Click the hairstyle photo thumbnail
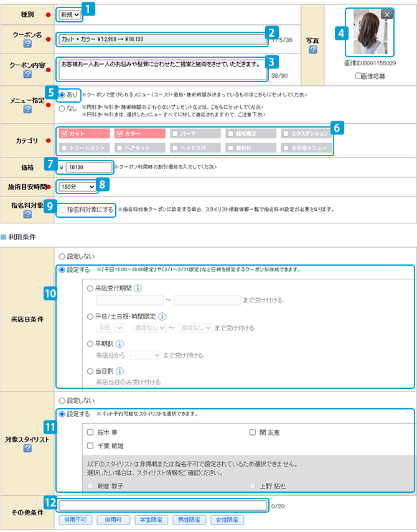The height and width of the screenshot is (532, 417). point(372,32)
